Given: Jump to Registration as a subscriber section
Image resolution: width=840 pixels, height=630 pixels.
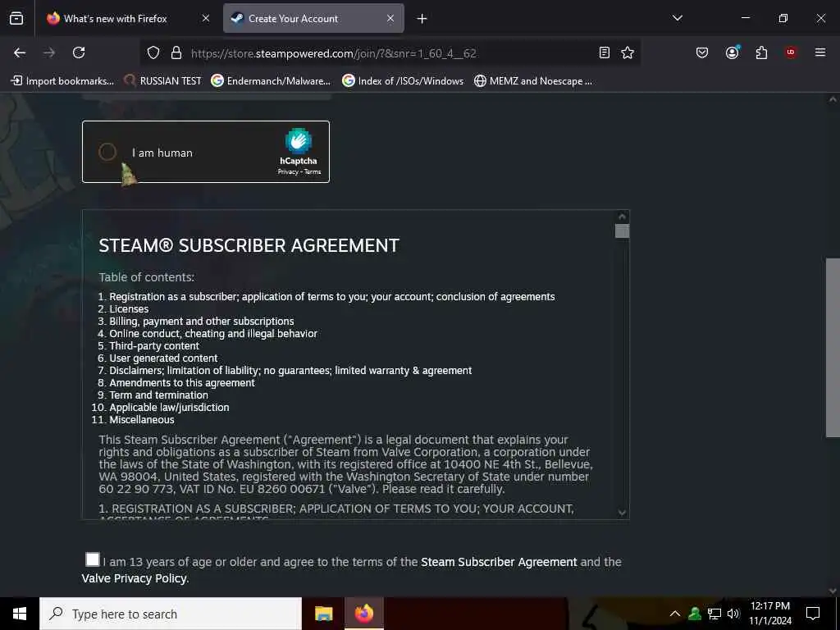Looking at the screenshot, I should 332,297.
